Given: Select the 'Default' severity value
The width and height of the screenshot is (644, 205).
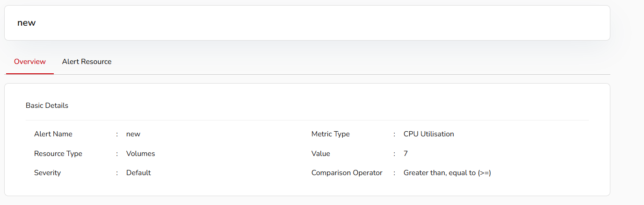Looking at the screenshot, I should 138,173.
